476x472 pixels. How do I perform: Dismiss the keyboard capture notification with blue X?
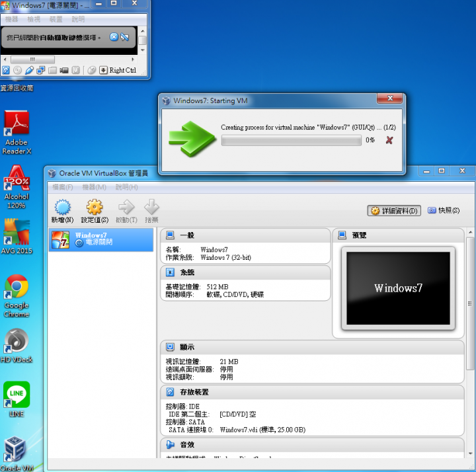(x=114, y=37)
